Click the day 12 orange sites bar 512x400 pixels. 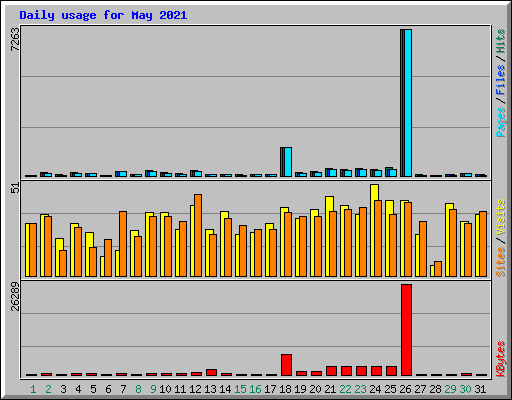[198, 235]
